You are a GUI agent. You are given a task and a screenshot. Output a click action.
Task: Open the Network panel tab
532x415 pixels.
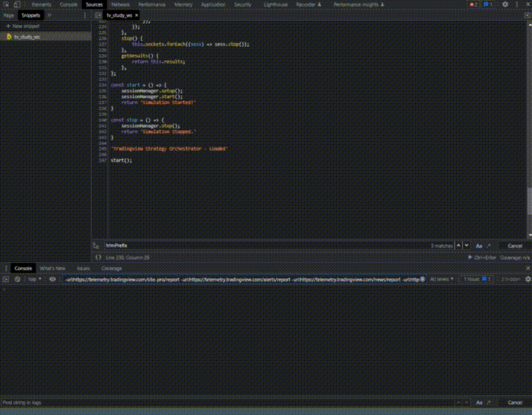pos(120,5)
